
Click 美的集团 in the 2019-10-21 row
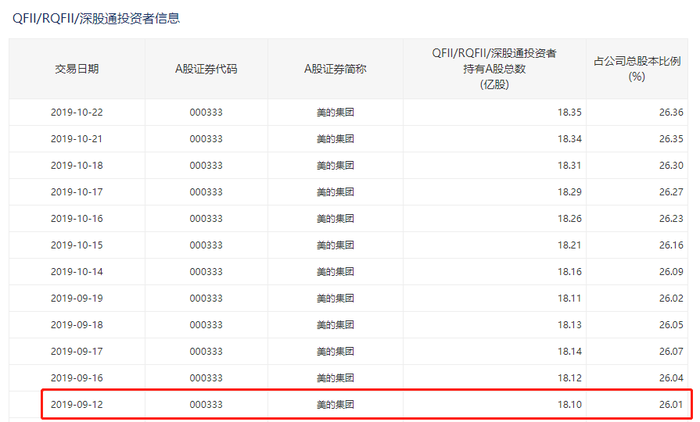point(335,139)
